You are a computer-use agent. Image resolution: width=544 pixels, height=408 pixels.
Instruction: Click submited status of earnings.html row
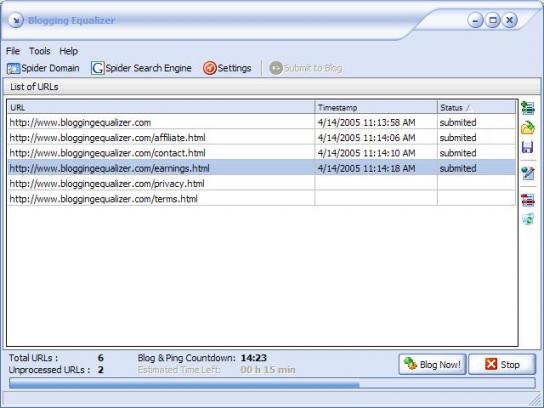click(458, 168)
